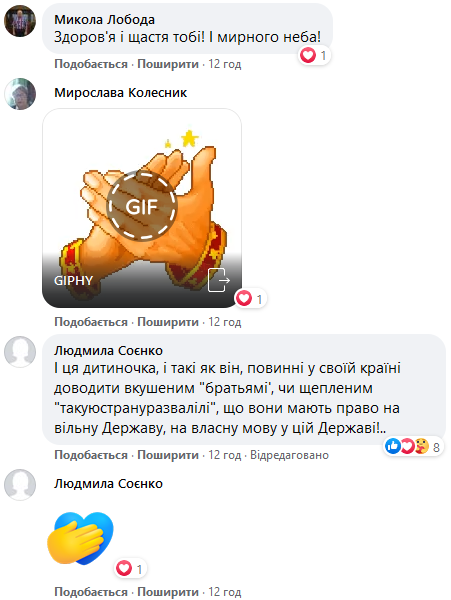
Task: Open the avatar beside Людмила Соєнко's sticker comment
Action: tap(20, 485)
